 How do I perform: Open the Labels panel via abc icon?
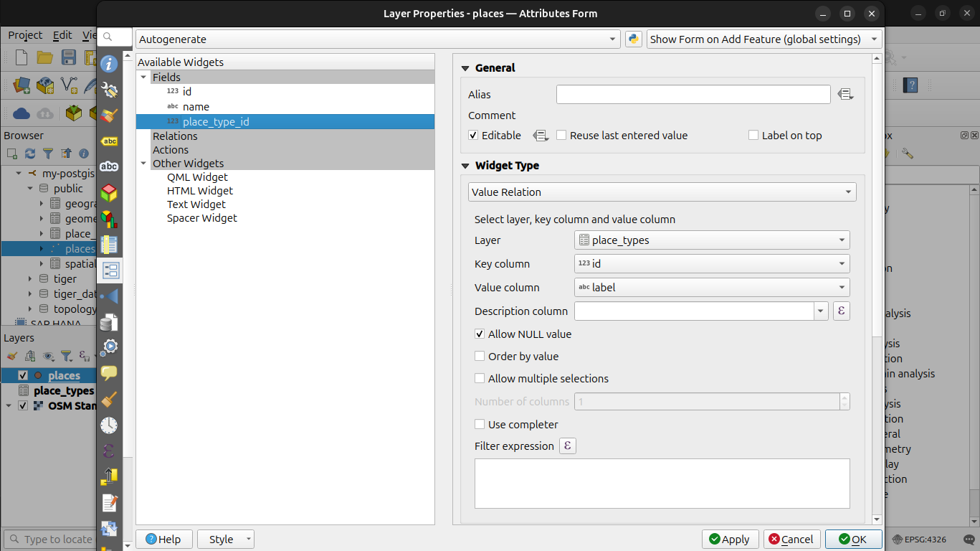click(x=109, y=139)
